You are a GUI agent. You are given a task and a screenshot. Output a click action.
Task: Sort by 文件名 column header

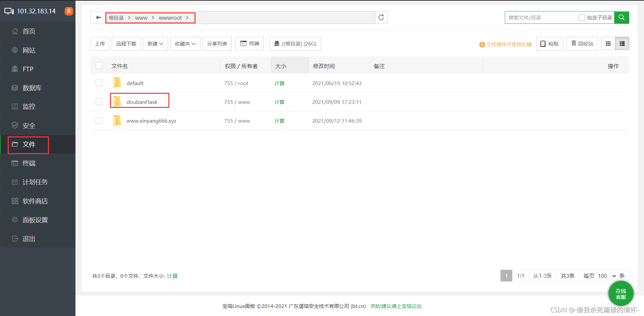click(119, 66)
